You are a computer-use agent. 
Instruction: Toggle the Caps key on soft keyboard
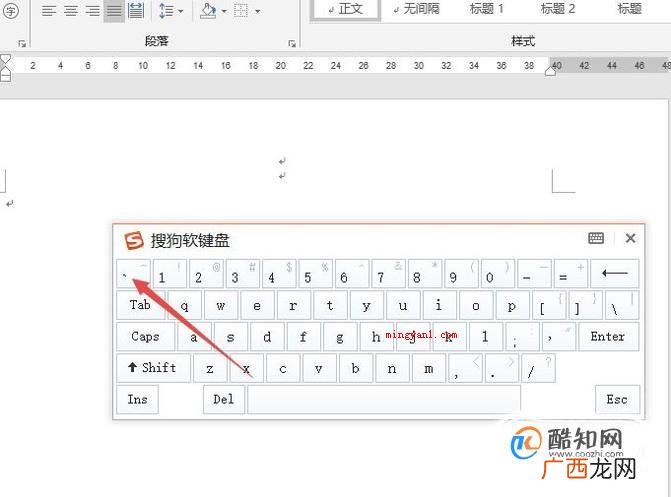146,336
